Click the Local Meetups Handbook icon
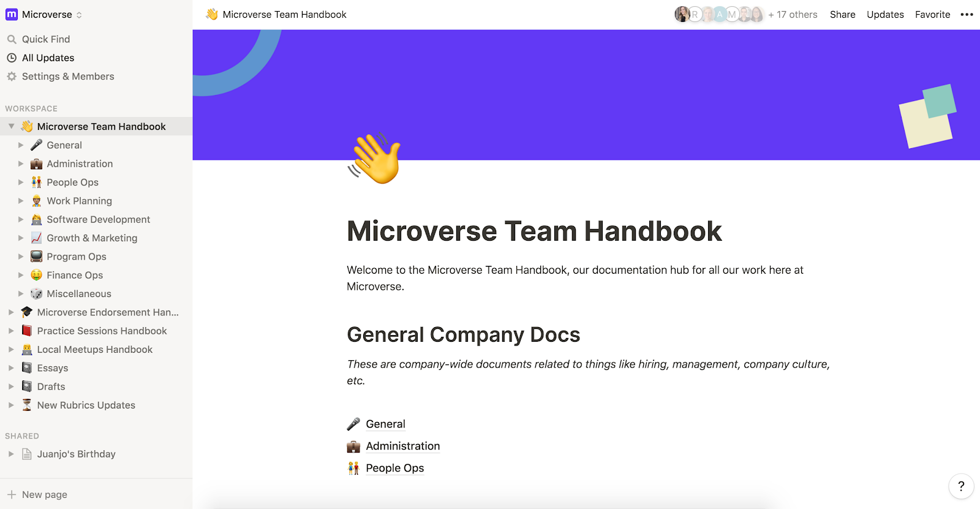Viewport: 980px width, 509px height. coord(27,349)
